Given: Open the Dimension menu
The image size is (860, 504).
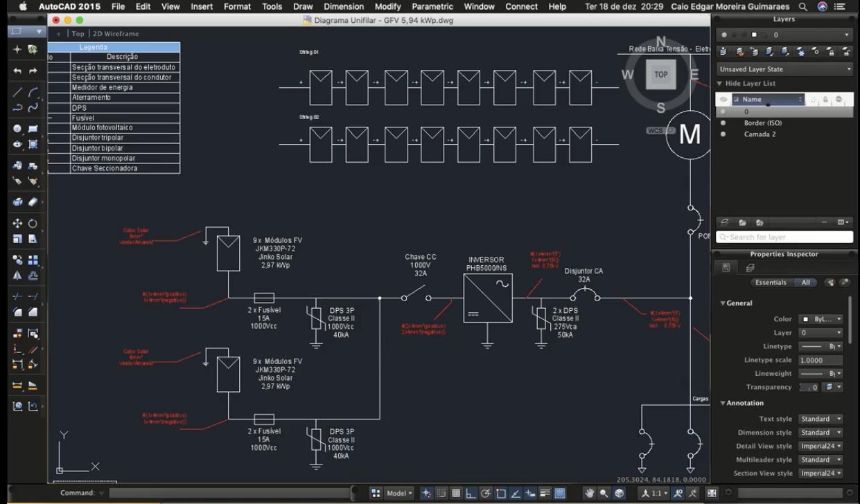Looking at the screenshot, I should [x=344, y=6].
